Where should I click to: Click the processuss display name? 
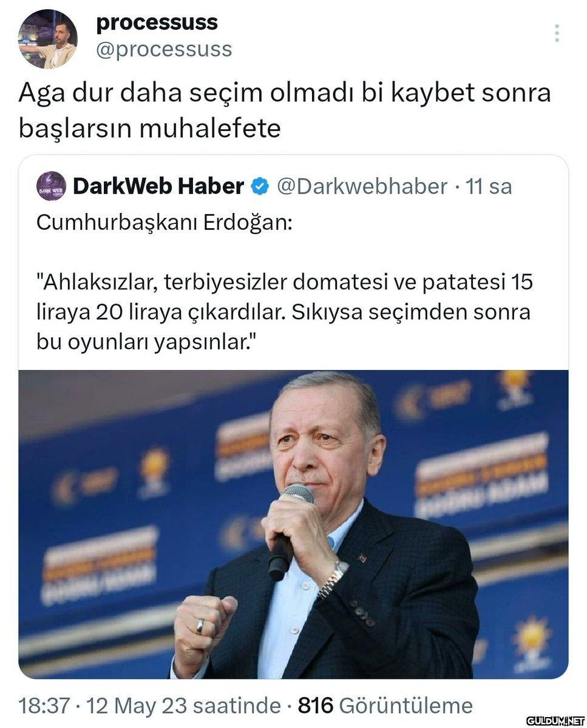click(157, 23)
